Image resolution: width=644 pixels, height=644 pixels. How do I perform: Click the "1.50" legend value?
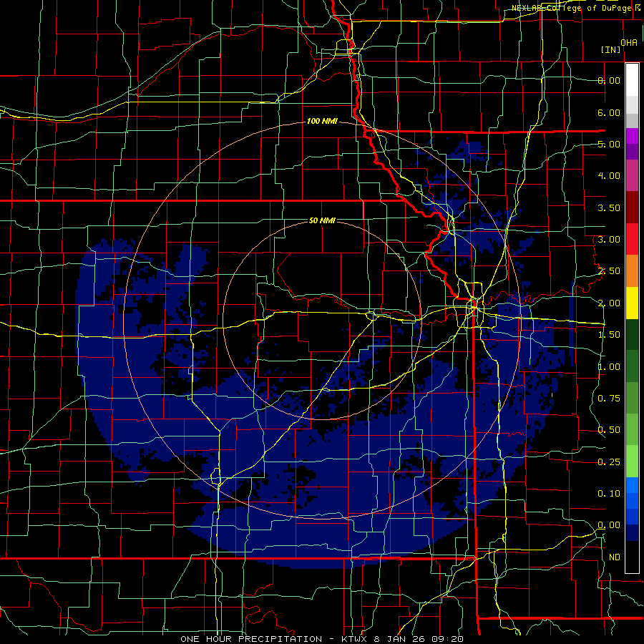(609, 335)
